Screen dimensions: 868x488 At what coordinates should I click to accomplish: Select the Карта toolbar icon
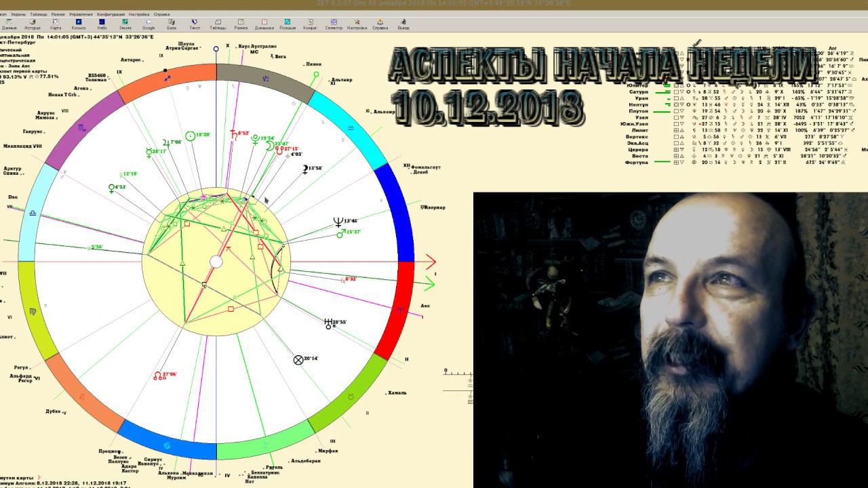56,24
